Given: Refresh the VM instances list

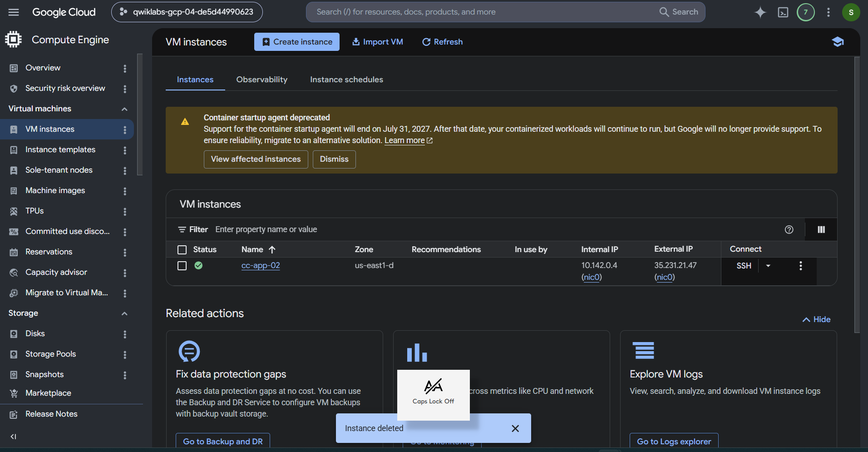Looking at the screenshot, I should 443,42.
